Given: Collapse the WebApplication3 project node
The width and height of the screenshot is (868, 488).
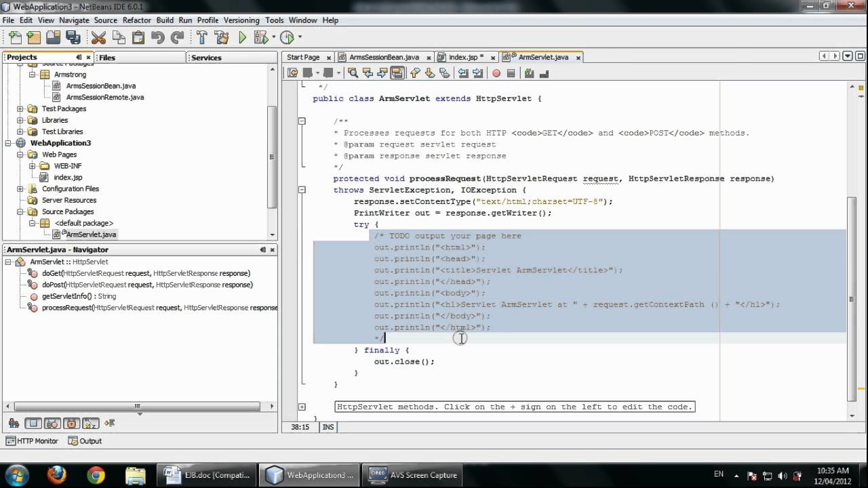Looking at the screenshot, I should click(x=7, y=143).
